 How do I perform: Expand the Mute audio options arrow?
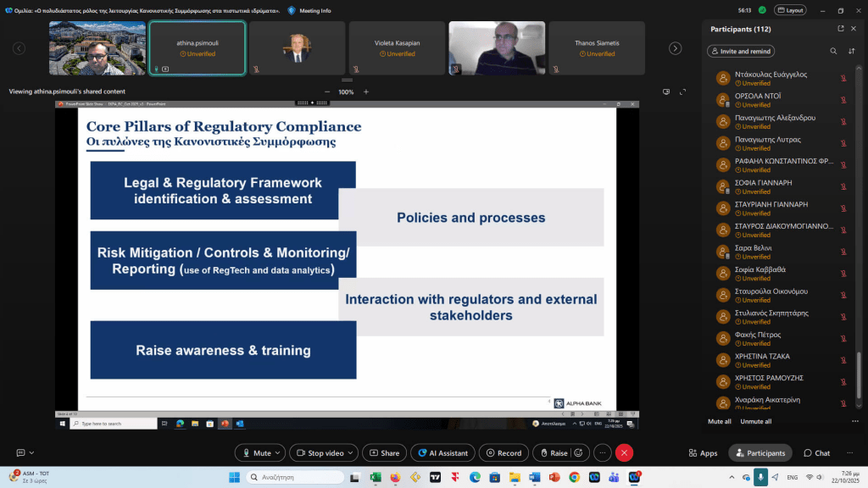[x=278, y=453]
